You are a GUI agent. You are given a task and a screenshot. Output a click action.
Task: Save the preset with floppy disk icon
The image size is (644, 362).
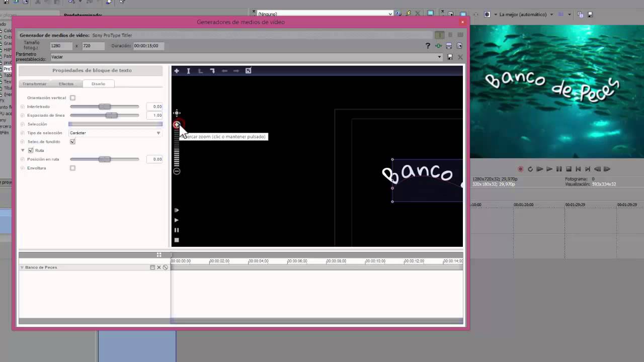click(x=450, y=57)
